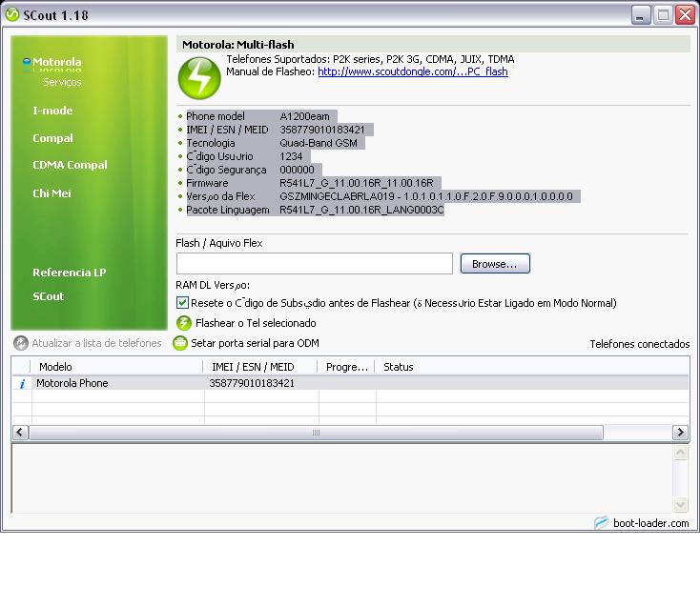The width and height of the screenshot is (700, 607).
Task: Close the SCout window
Action: (686, 14)
